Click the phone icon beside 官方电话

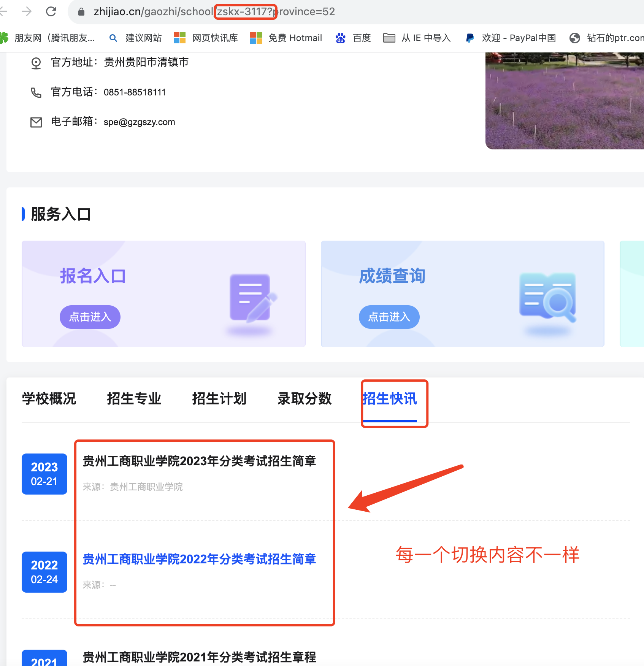[36, 92]
